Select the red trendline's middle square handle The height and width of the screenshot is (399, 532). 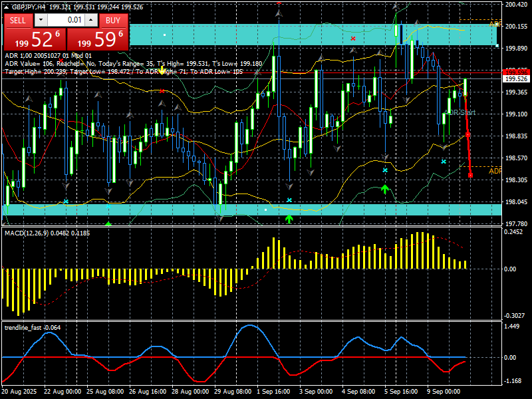point(468,135)
